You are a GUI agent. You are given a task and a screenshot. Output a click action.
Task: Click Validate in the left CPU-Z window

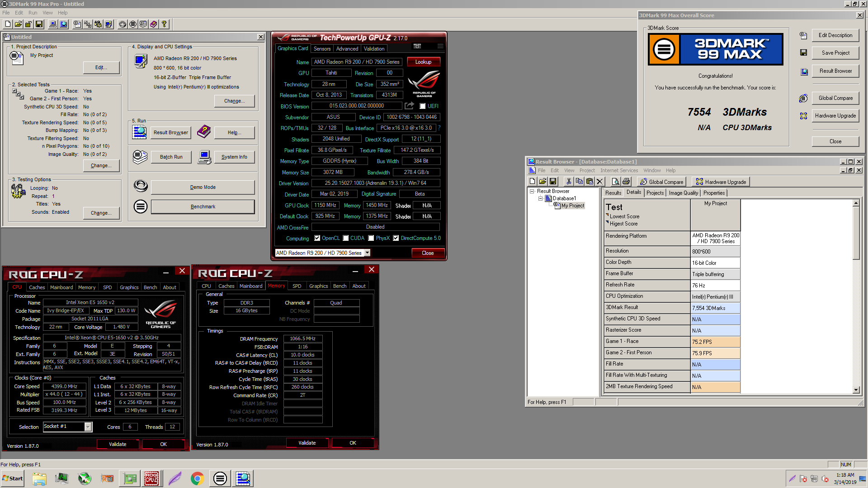[118, 444]
